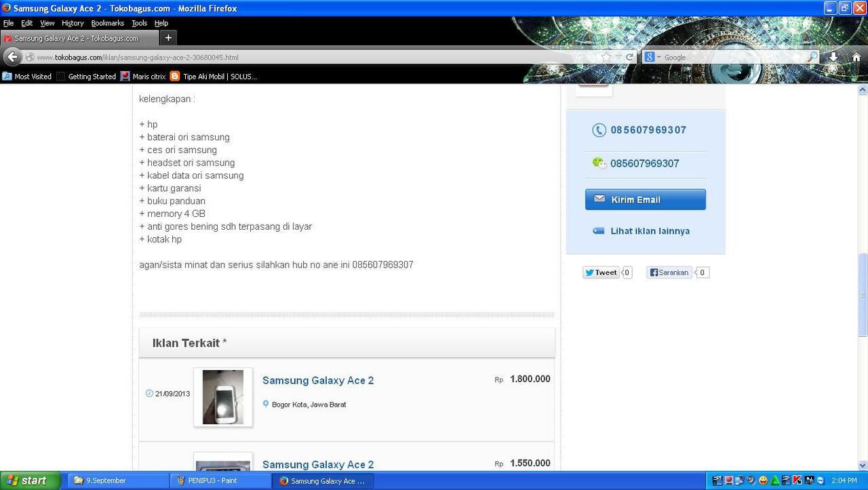
Task: Click the TeamViewer tray icon
Action: (x=821, y=481)
